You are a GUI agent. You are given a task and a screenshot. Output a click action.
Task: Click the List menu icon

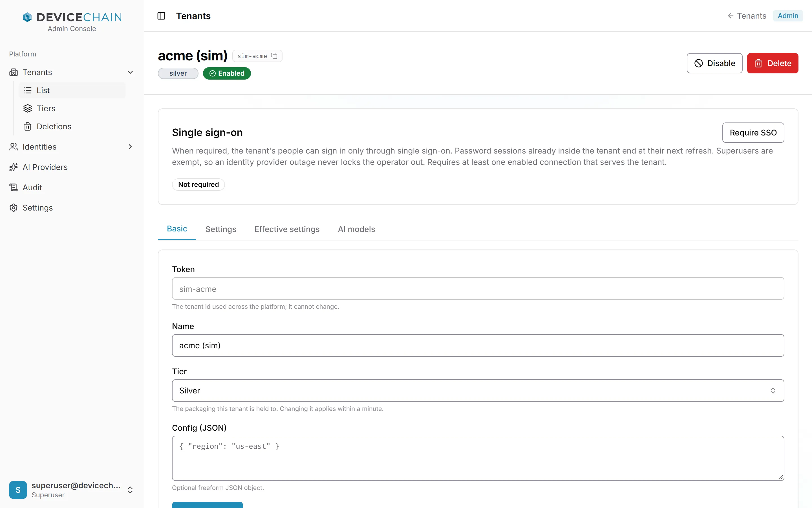click(28, 90)
